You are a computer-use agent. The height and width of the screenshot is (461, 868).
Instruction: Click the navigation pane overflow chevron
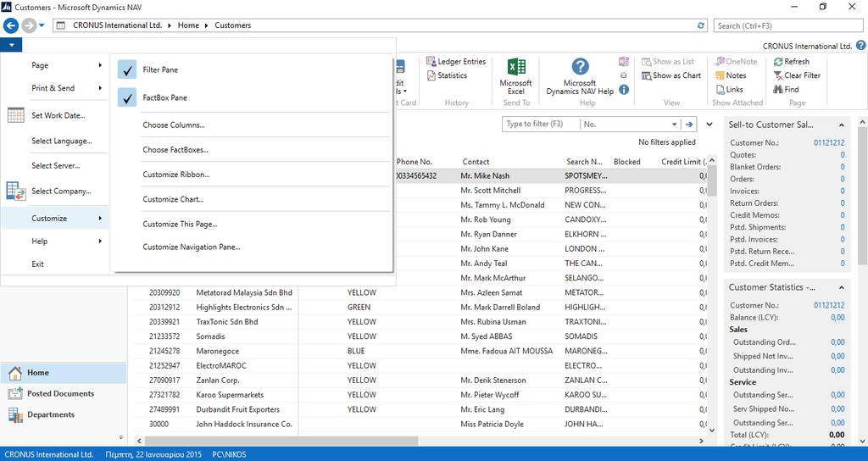click(x=120, y=437)
